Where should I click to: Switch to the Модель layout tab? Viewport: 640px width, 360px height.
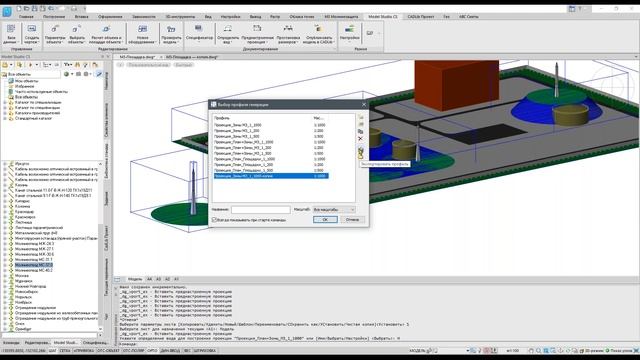tap(135, 279)
